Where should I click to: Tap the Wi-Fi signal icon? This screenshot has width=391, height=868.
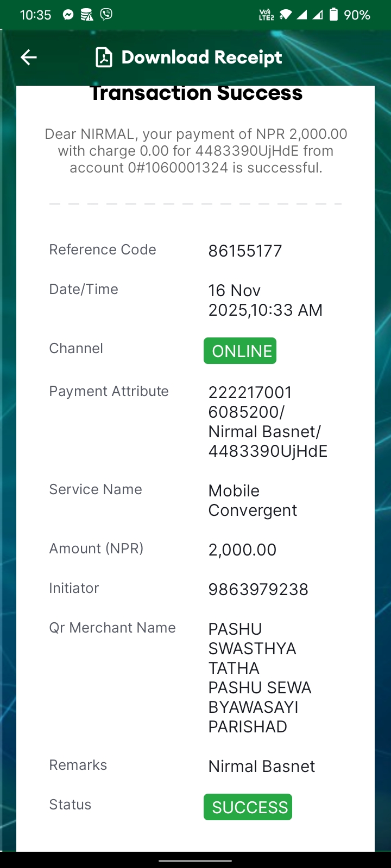[x=286, y=15]
